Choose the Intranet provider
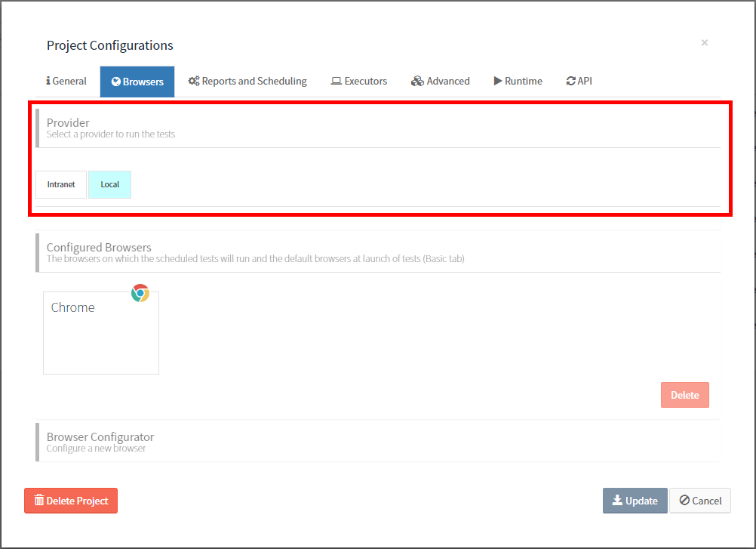756x549 pixels. pyautogui.click(x=61, y=184)
